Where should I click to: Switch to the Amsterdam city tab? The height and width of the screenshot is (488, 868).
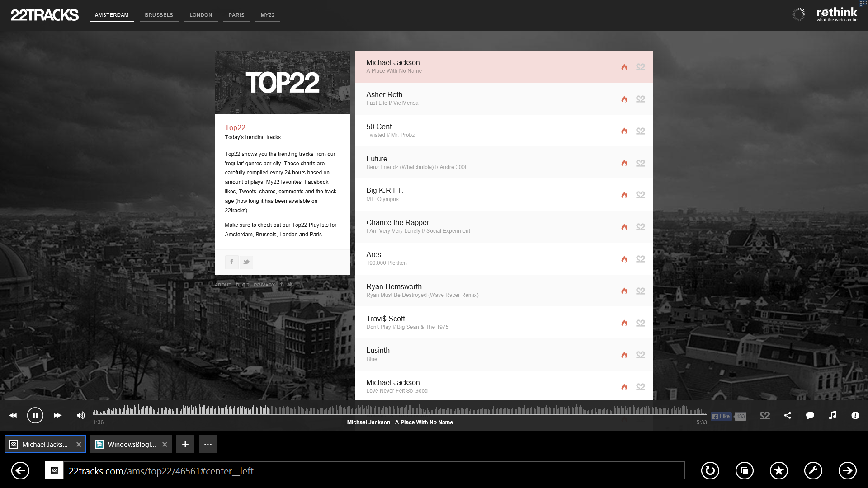(x=112, y=15)
